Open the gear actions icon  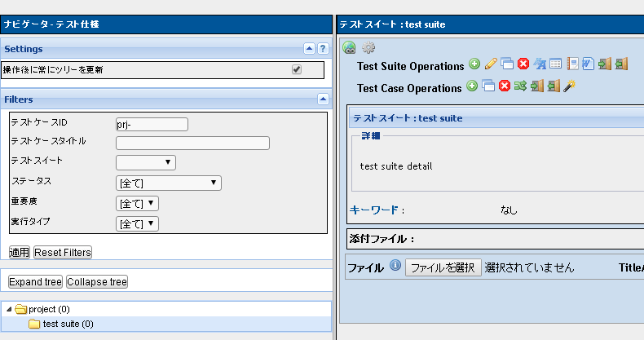point(368,47)
